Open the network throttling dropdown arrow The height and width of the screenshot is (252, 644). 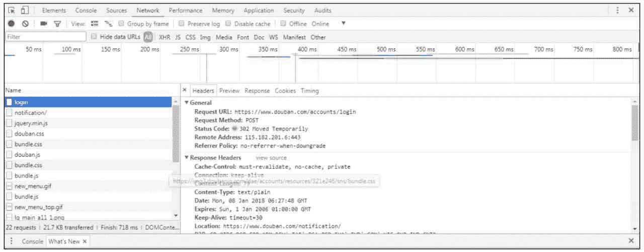[344, 23]
